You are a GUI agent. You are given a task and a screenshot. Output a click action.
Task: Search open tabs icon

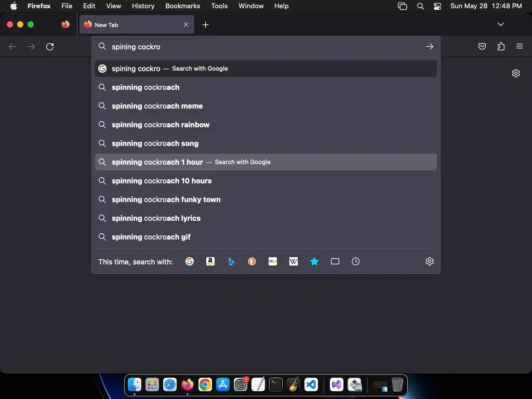[335, 261]
